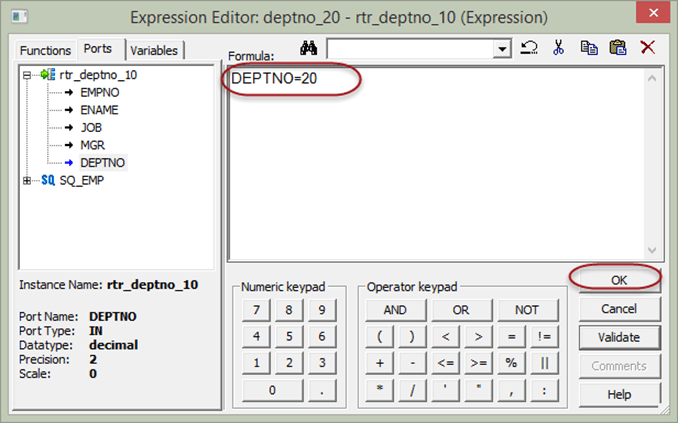This screenshot has height=423, width=678.
Task: Select the EMPNO port
Action: 99,93
